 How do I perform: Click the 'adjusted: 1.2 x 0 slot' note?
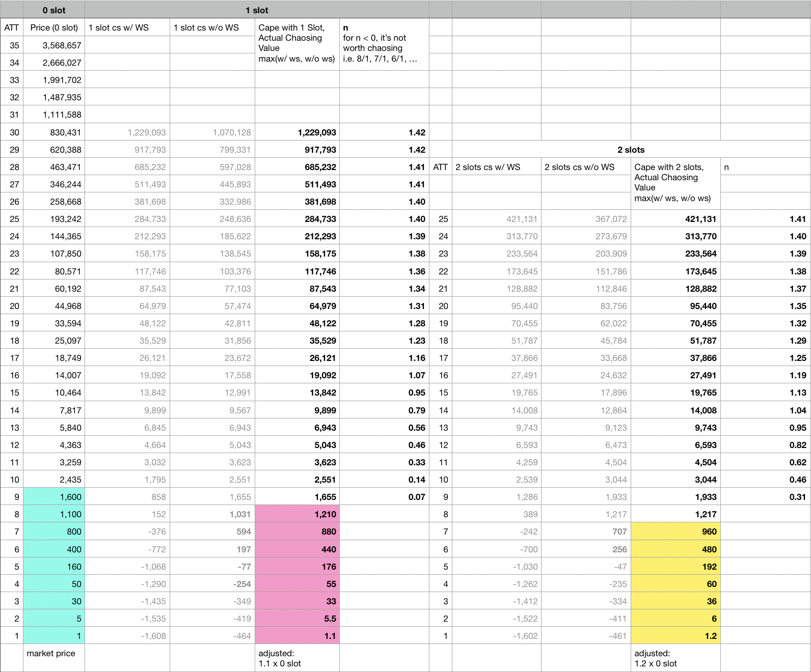(x=675, y=658)
